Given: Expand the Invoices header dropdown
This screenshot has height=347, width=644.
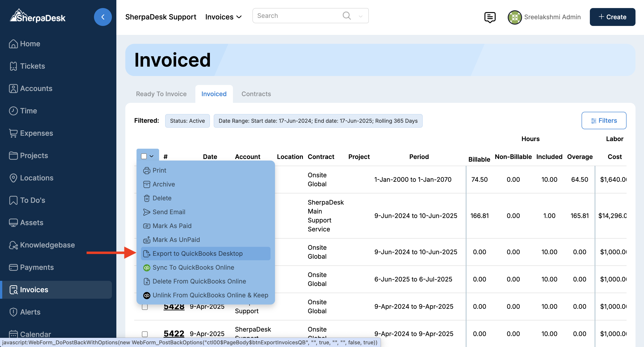Looking at the screenshot, I should pyautogui.click(x=223, y=17).
